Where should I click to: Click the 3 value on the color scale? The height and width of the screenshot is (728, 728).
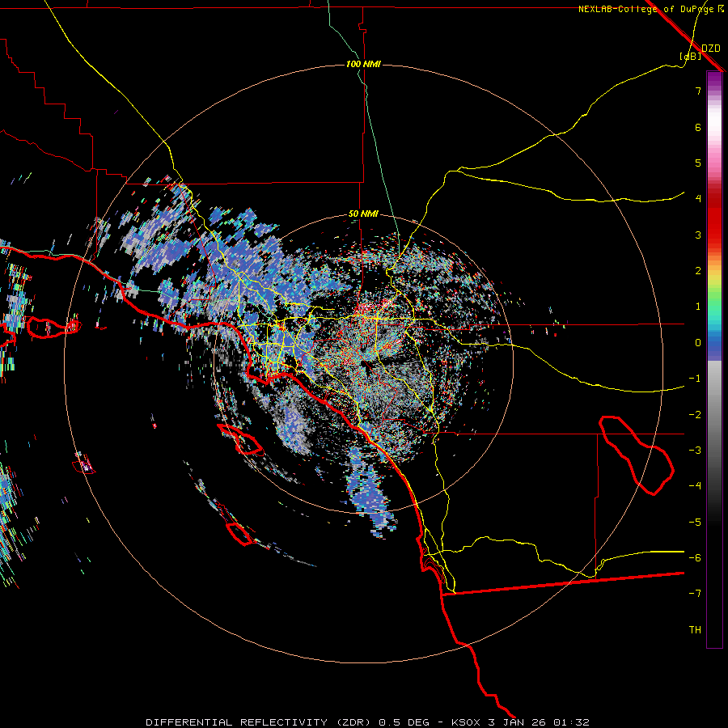pos(698,235)
